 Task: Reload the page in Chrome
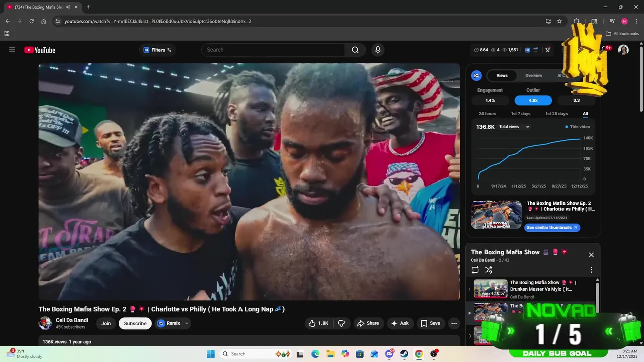(x=31, y=21)
